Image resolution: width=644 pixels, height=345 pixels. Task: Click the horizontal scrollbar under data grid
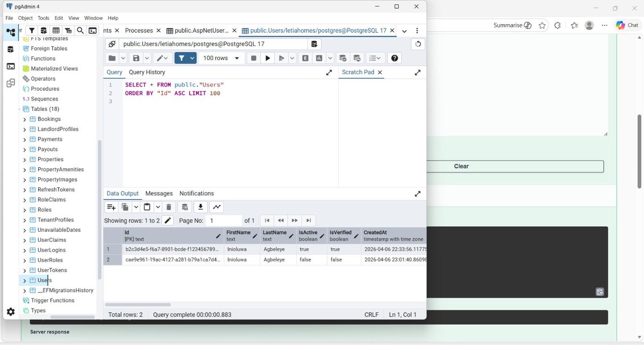coord(138,305)
